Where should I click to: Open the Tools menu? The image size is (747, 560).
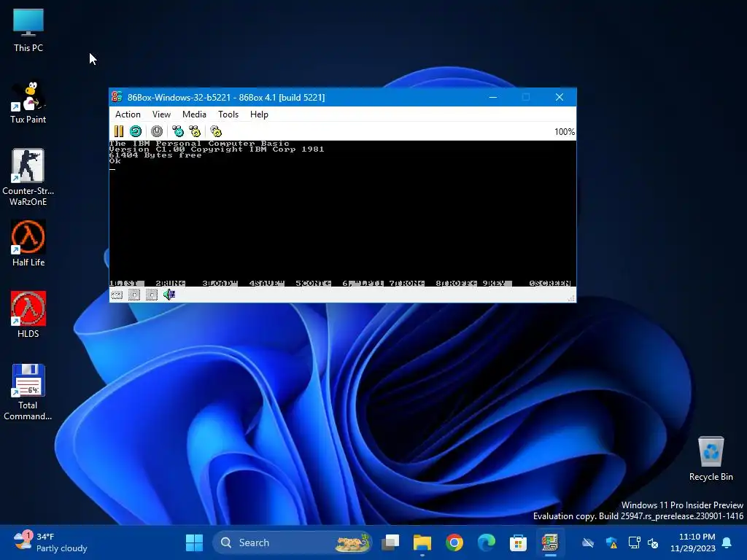point(228,114)
